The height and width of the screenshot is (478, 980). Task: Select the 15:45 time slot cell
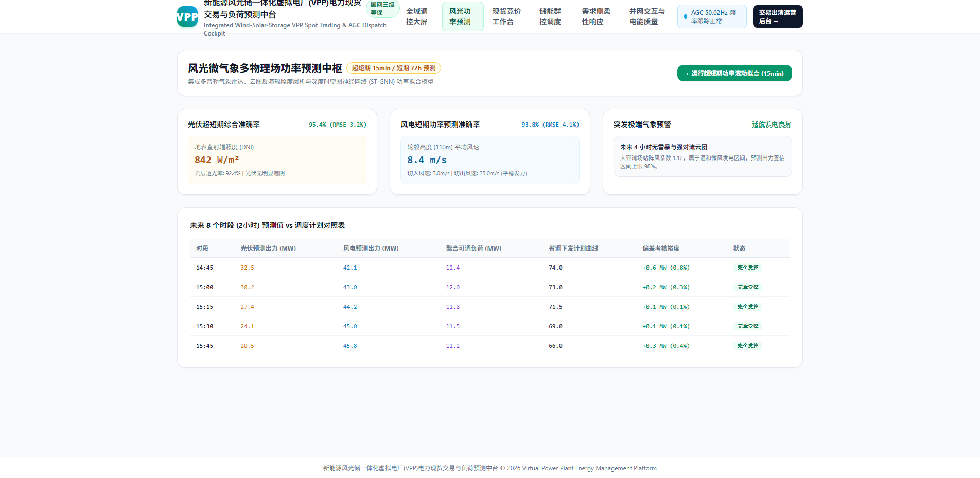click(204, 346)
